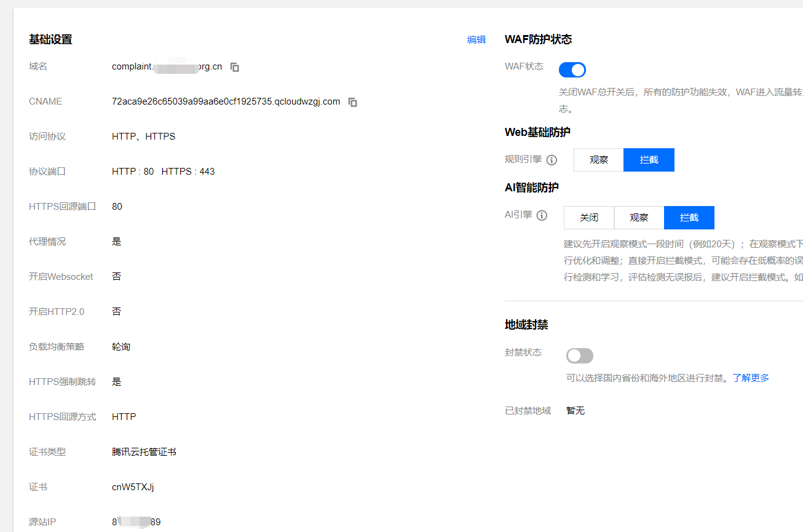This screenshot has height=532, width=803.
Task: Click the 源站IP value
Action: 136,522
